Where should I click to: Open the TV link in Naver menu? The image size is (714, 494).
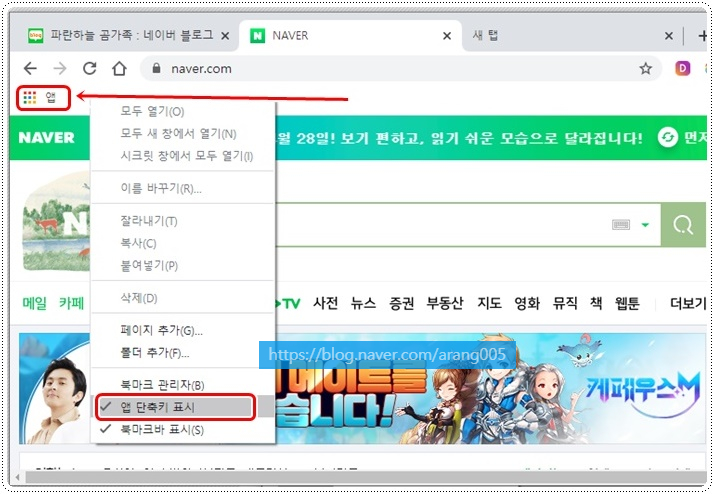pos(289,303)
